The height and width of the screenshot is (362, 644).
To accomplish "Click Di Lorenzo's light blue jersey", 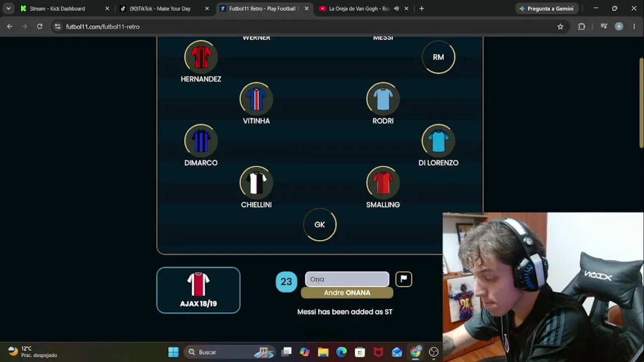I will tap(438, 141).
